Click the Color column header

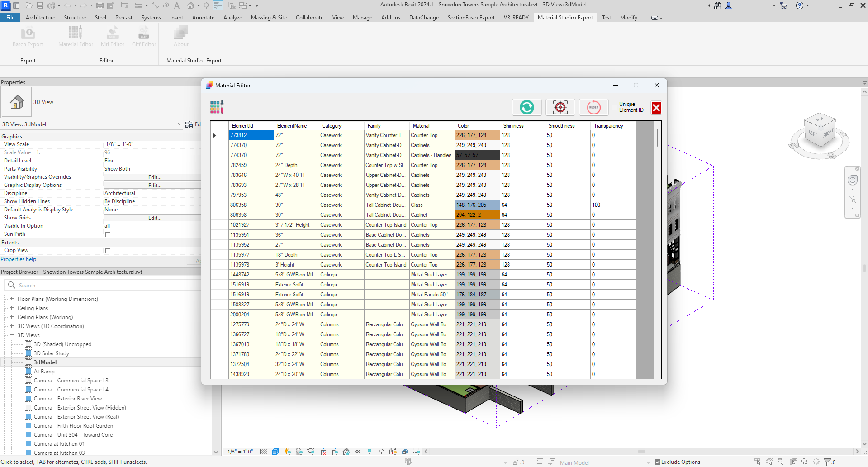pyautogui.click(x=477, y=126)
